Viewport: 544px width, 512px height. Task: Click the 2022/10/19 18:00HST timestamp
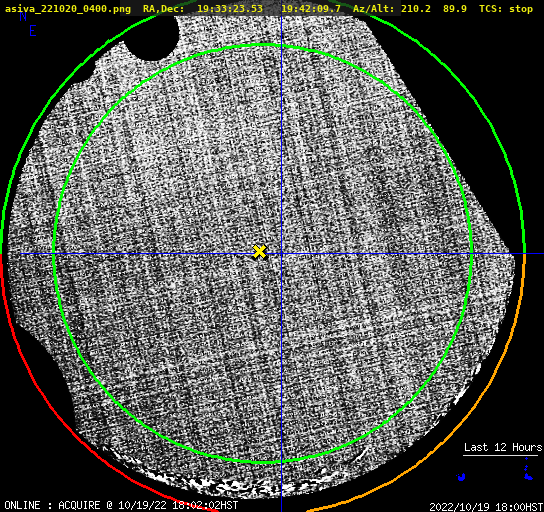[x=486, y=507]
